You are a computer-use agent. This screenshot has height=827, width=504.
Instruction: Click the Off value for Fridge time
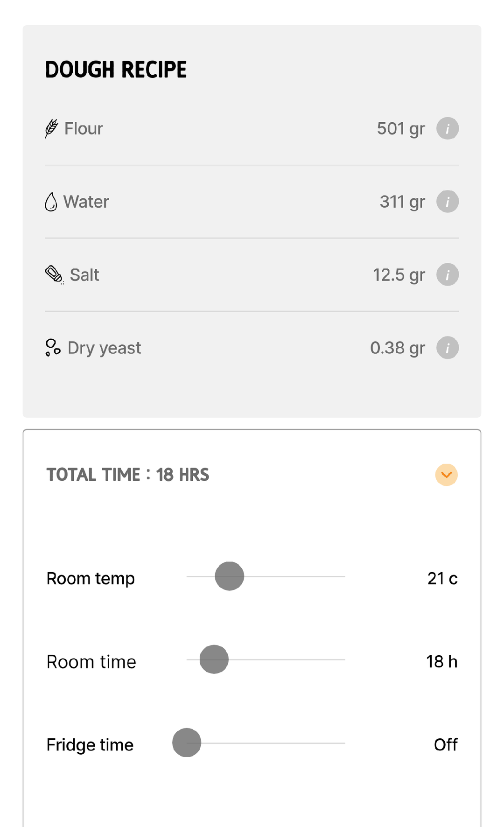pos(446,744)
